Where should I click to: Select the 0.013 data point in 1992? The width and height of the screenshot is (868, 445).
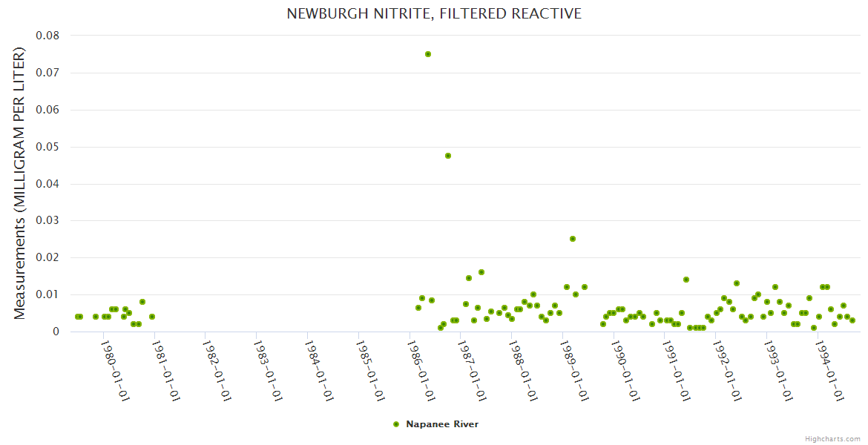(x=737, y=283)
